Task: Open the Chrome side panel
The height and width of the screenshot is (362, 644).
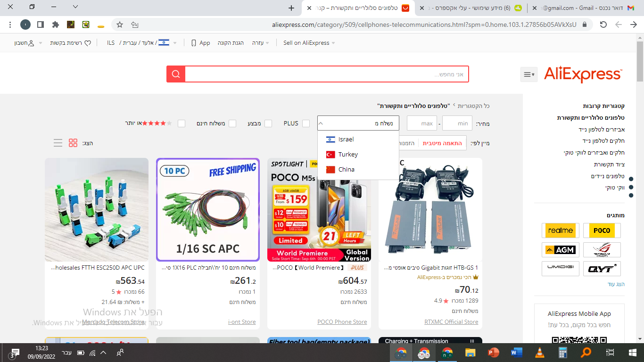Action: 41,25
